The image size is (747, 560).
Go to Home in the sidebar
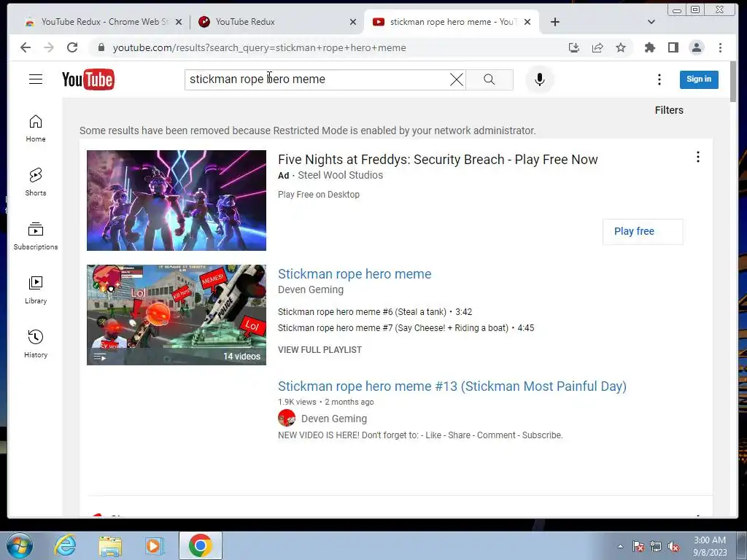36,128
